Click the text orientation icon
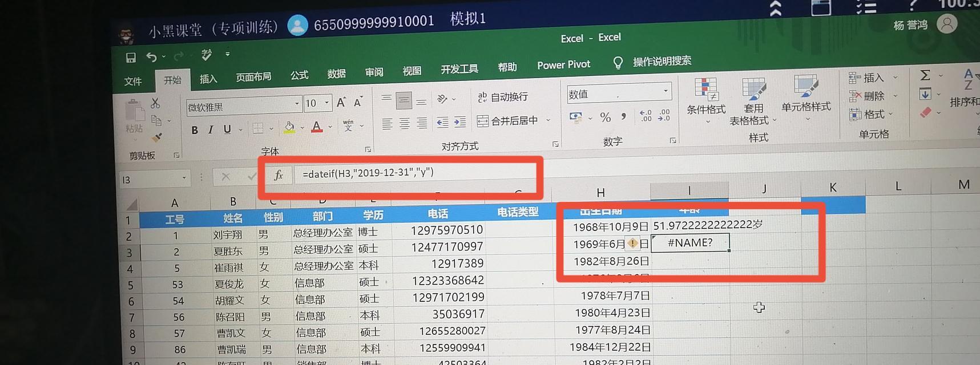980x365 pixels. click(x=442, y=99)
